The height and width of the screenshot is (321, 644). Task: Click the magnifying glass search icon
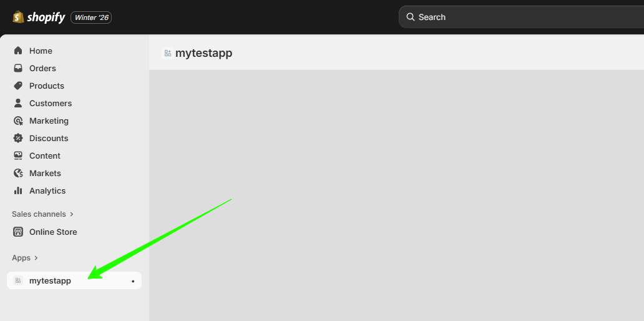coord(411,17)
